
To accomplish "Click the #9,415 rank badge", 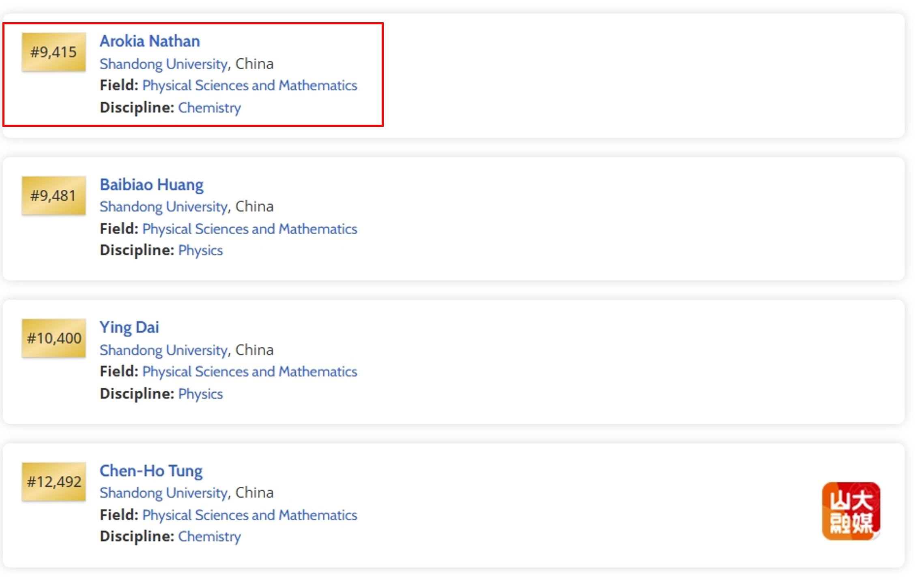I will [x=54, y=52].
